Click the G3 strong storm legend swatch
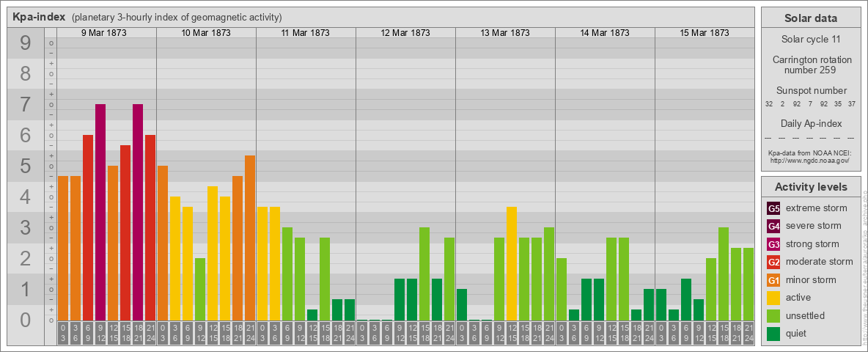The image size is (868, 352). click(773, 244)
